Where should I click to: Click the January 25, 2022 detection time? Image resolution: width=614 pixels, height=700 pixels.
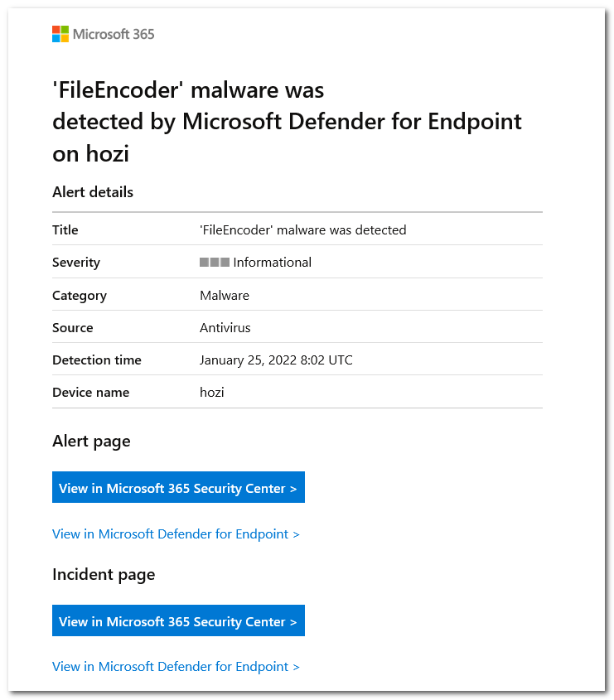[276, 360]
